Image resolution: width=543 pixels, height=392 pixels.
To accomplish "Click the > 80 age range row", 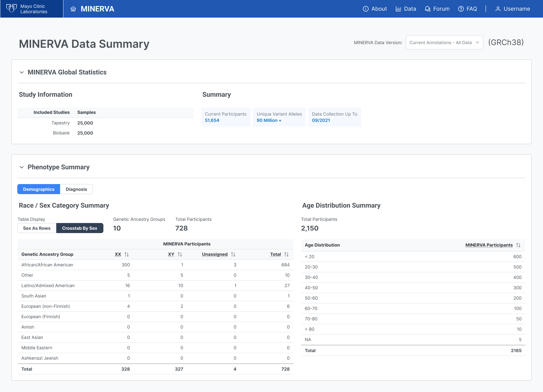I will click(413, 329).
